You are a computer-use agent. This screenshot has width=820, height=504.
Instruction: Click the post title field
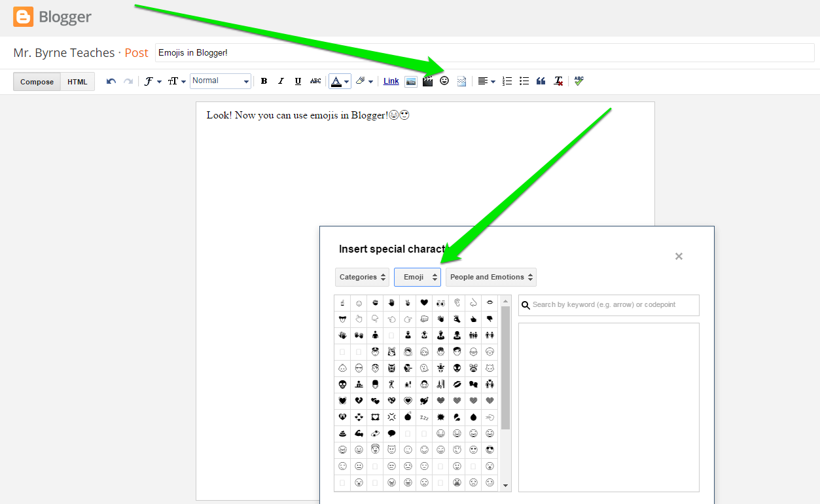click(x=484, y=52)
